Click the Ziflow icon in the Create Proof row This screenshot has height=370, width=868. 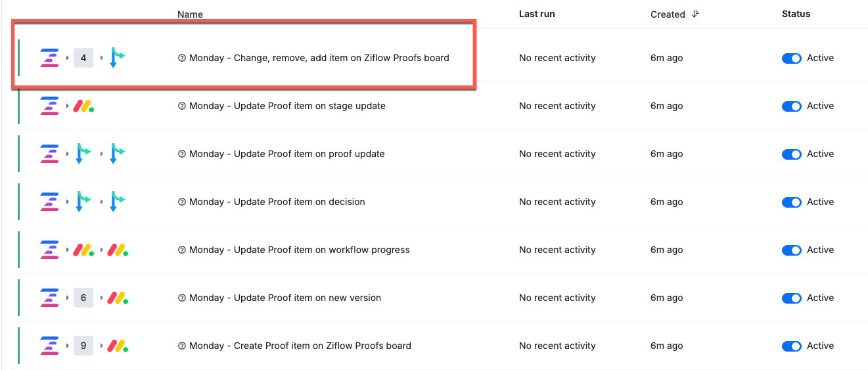tap(49, 346)
